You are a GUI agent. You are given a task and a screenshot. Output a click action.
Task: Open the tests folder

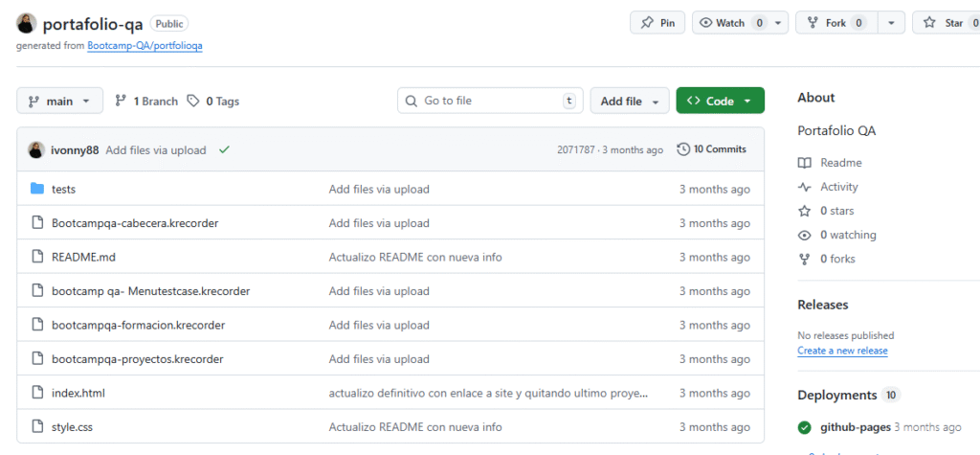64,189
